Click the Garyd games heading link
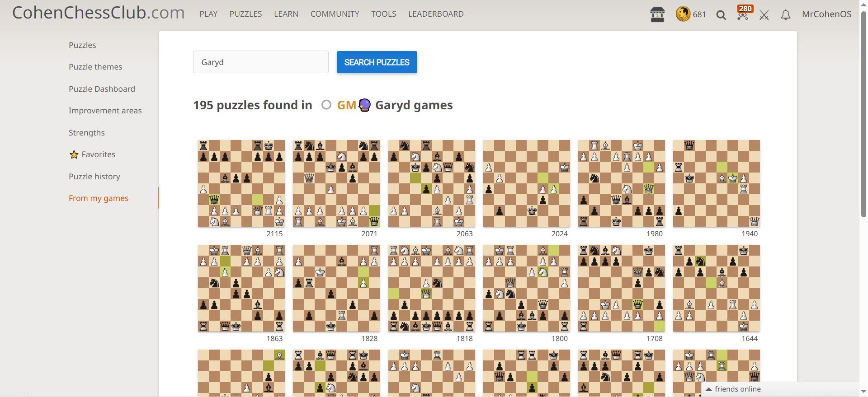This screenshot has height=397, width=868. pos(414,105)
